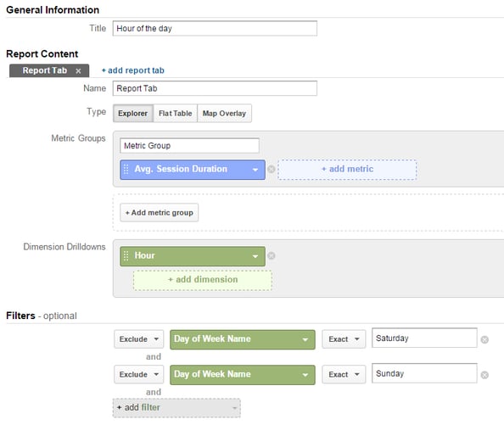The height and width of the screenshot is (425, 504).
Task: Delete the Sunday filter row
Action: (484, 375)
